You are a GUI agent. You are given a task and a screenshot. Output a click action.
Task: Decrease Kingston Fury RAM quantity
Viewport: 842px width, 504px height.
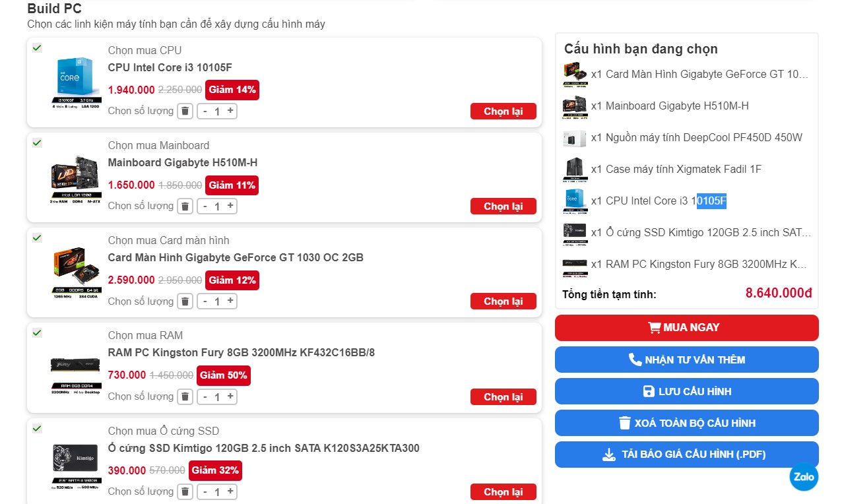click(205, 396)
